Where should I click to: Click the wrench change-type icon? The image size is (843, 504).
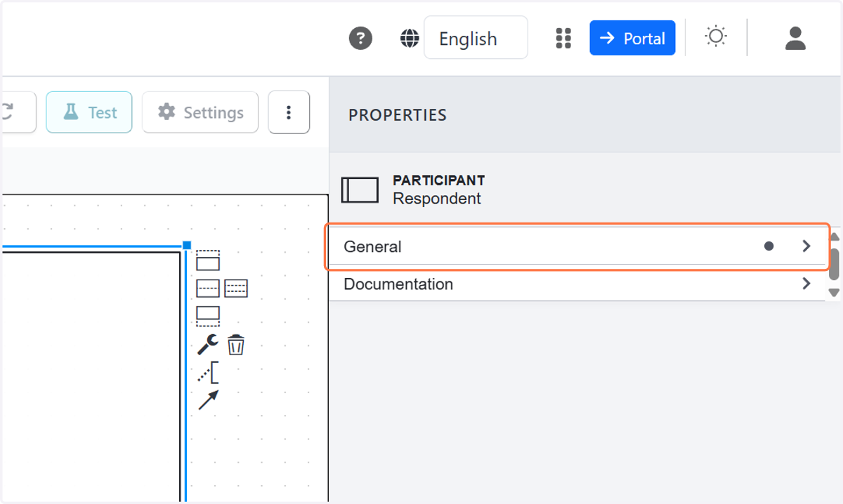(207, 345)
